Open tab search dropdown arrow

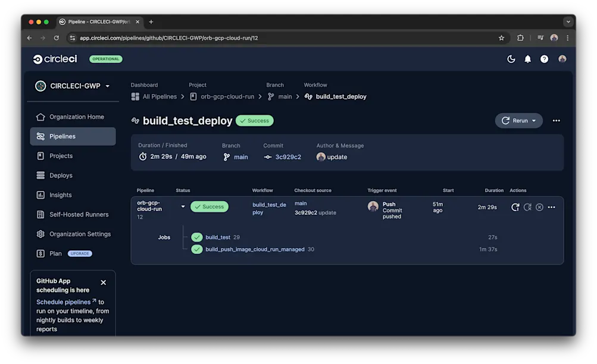pos(568,22)
